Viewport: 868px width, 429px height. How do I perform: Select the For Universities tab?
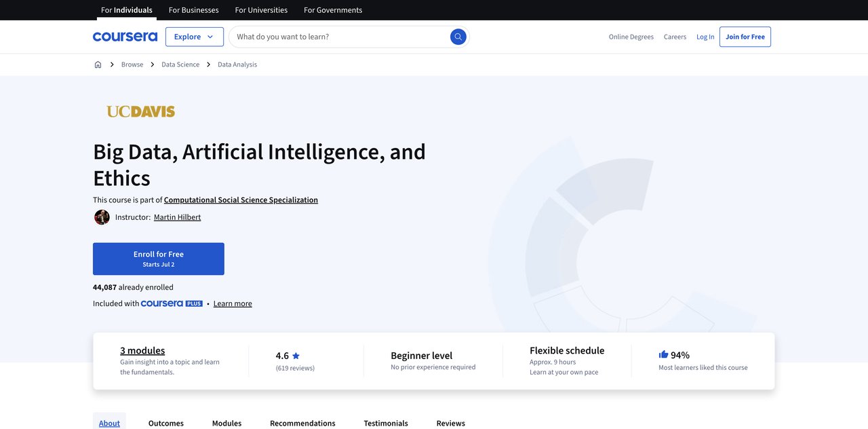coord(261,10)
